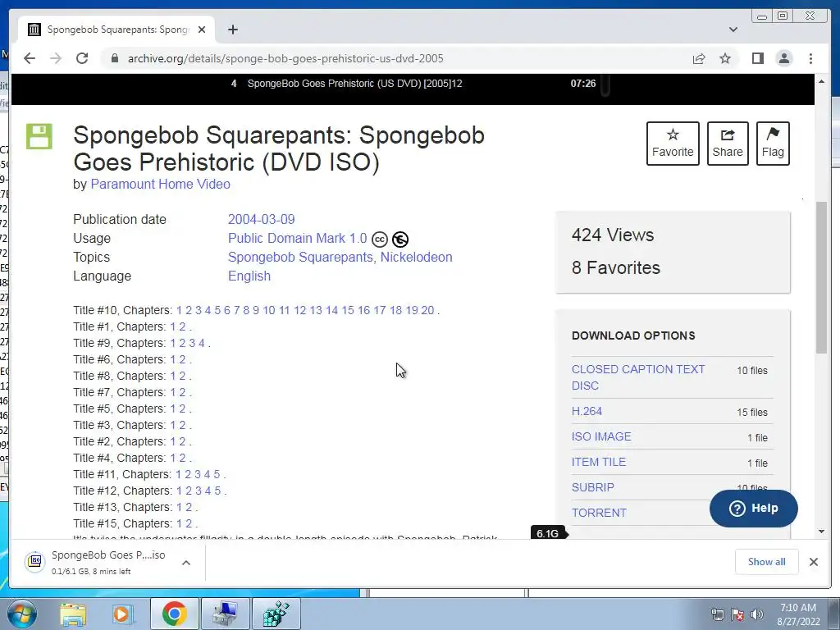Open the SUBRIP download option
The image size is (840, 630).
tap(592, 487)
